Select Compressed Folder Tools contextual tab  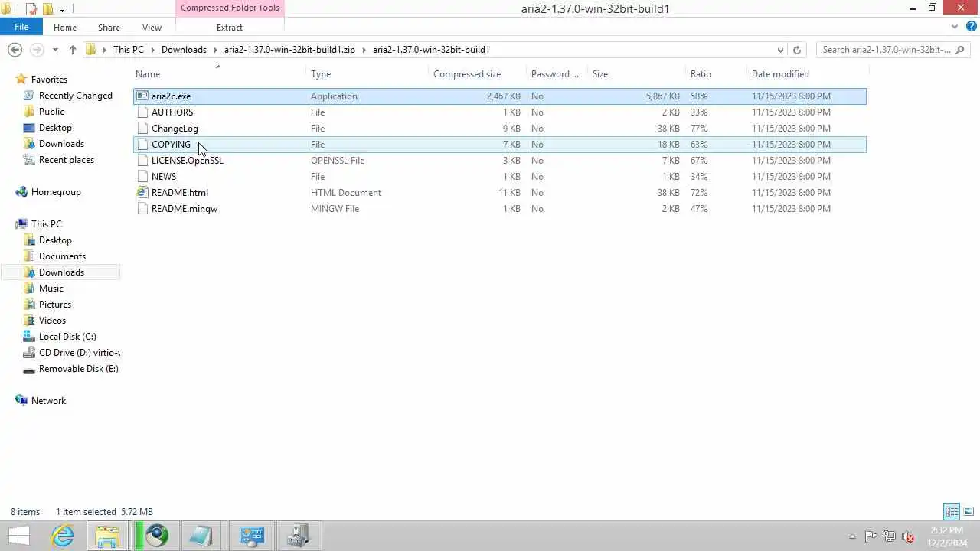pos(230,8)
